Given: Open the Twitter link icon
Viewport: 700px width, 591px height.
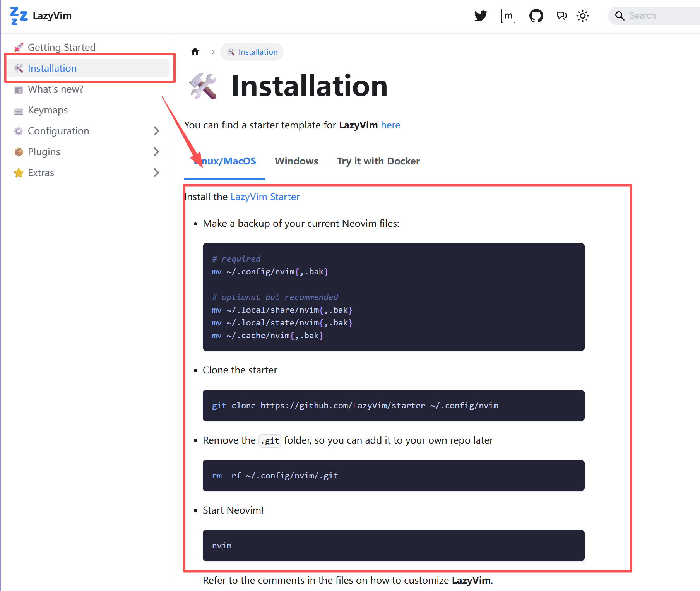Looking at the screenshot, I should pos(481,16).
